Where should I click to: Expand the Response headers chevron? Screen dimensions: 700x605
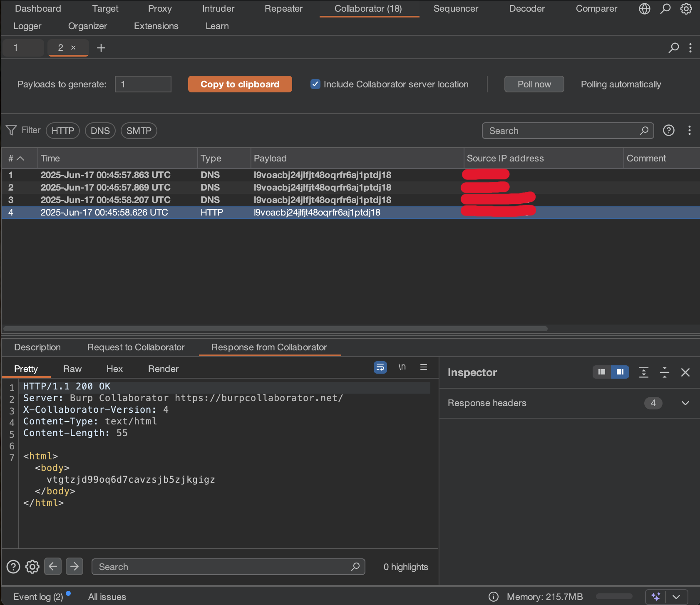point(685,403)
